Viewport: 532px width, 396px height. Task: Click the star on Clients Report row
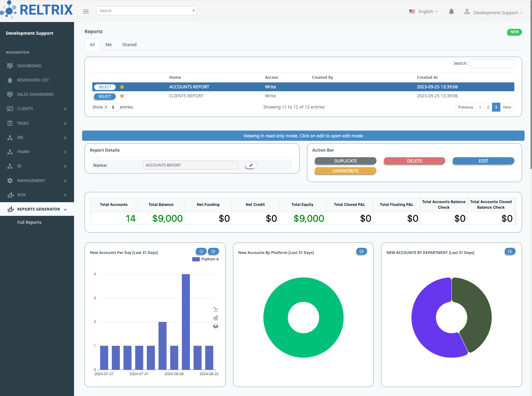[122, 96]
